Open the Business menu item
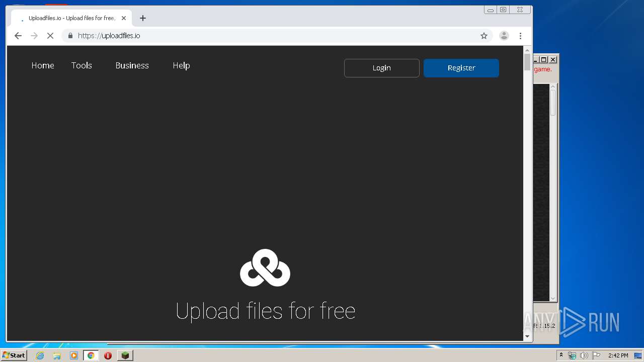This screenshot has height=362, width=644. coord(132,65)
